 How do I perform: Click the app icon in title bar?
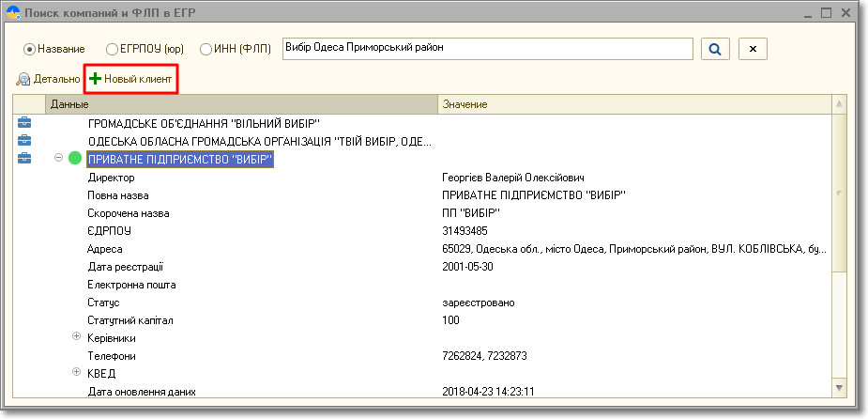click(13, 13)
